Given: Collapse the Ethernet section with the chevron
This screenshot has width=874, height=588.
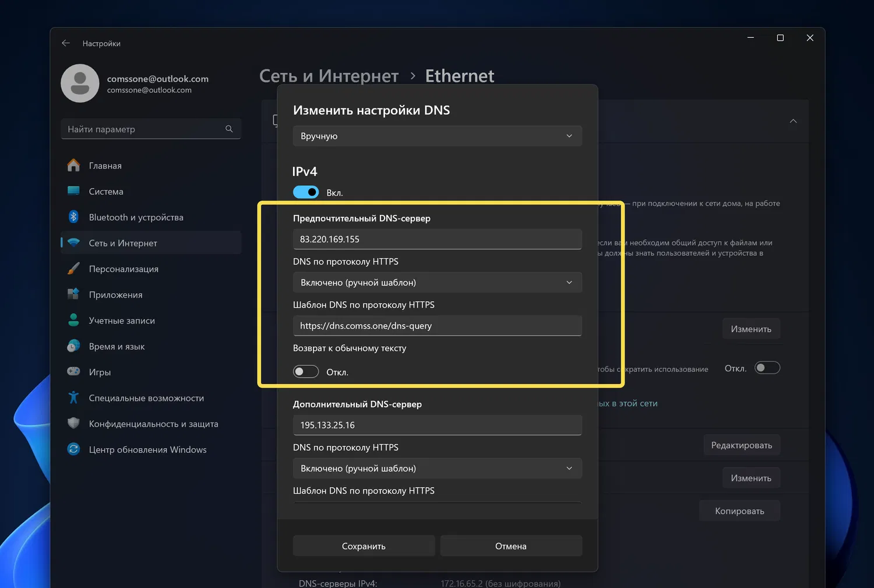Looking at the screenshot, I should pyautogui.click(x=793, y=121).
